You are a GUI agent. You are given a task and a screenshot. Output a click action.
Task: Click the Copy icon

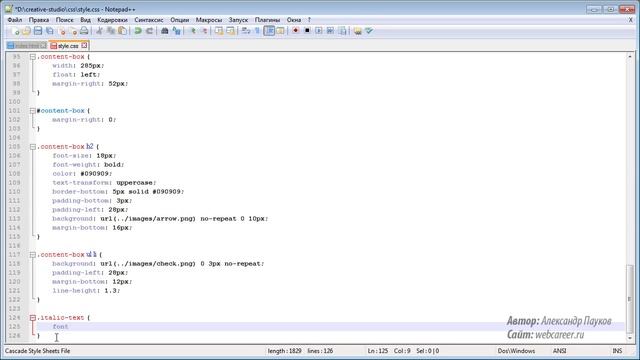(x=111, y=31)
